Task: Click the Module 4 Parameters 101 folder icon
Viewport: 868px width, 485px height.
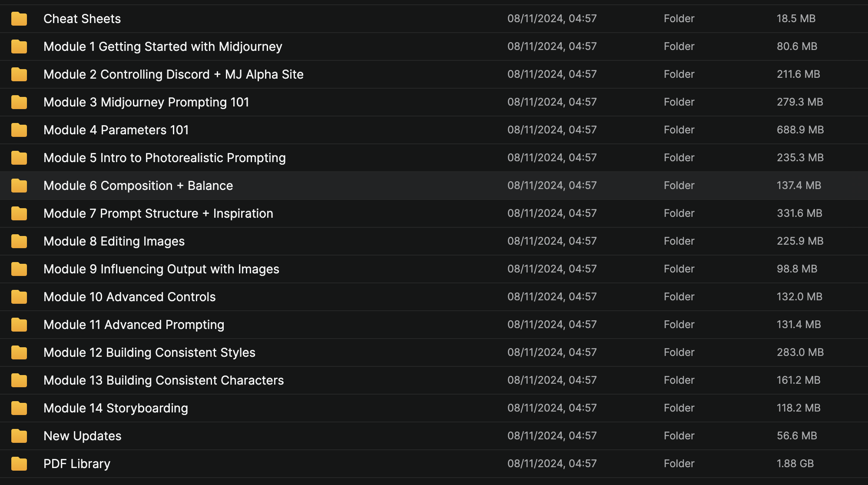Action: point(19,130)
